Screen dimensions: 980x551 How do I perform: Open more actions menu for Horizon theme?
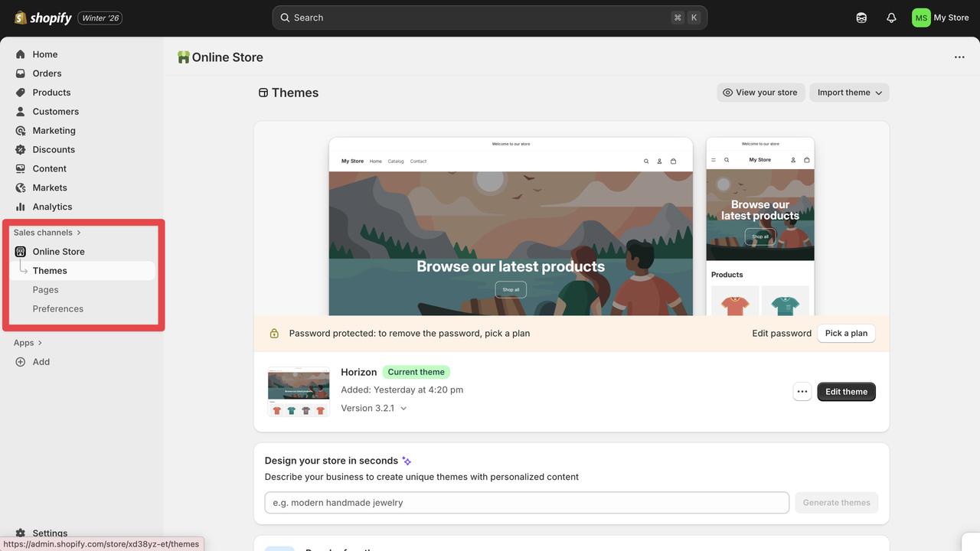pos(802,391)
